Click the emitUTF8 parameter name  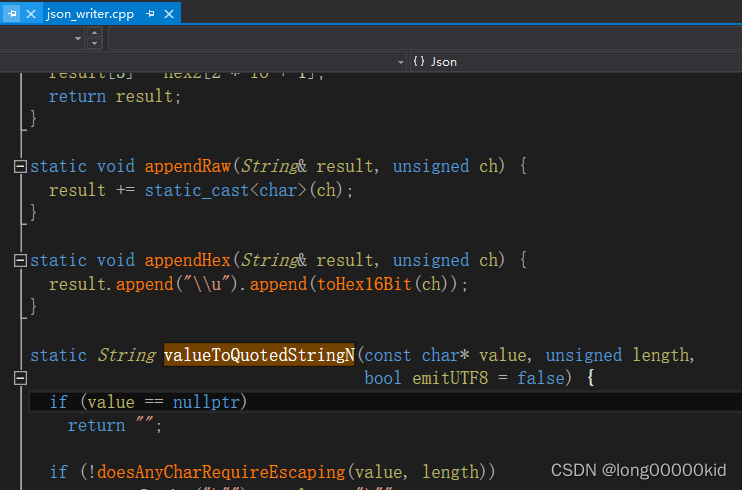click(450, 378)
